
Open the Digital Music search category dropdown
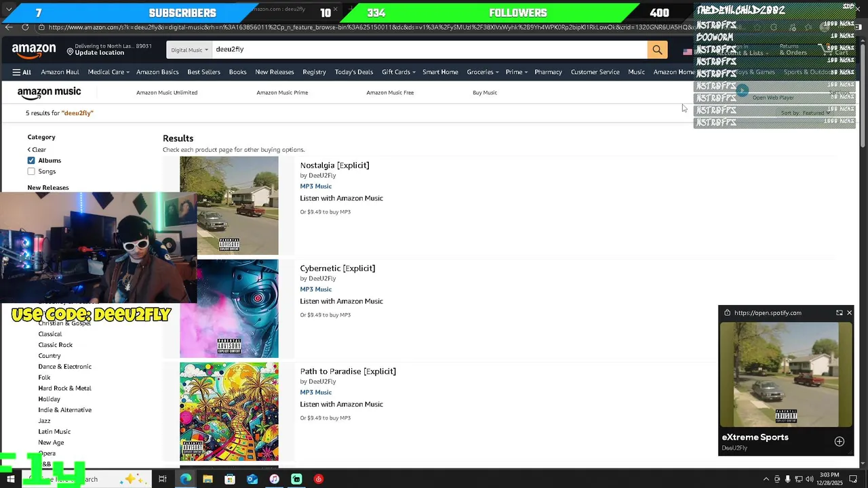[x=189, y=49]
